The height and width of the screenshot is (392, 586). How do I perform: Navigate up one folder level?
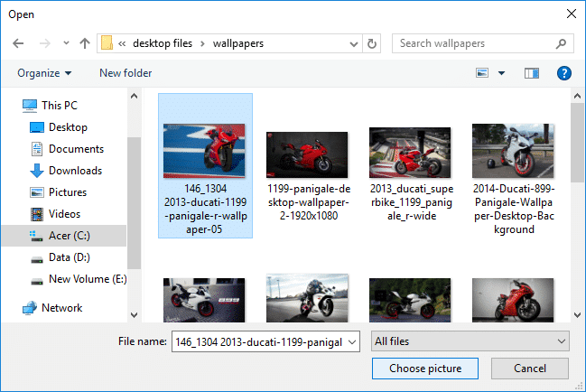(x=85, y=43)
